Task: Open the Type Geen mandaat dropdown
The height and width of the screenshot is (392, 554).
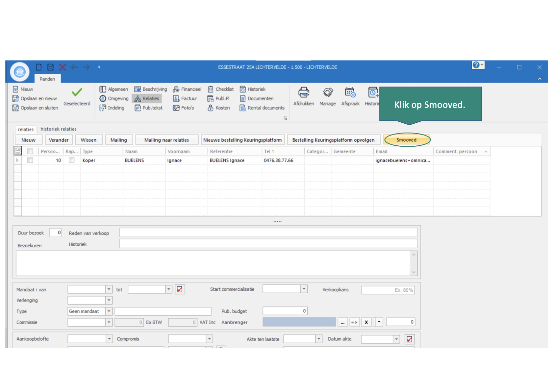Action: pyautogui.click(x=109, y=311)
